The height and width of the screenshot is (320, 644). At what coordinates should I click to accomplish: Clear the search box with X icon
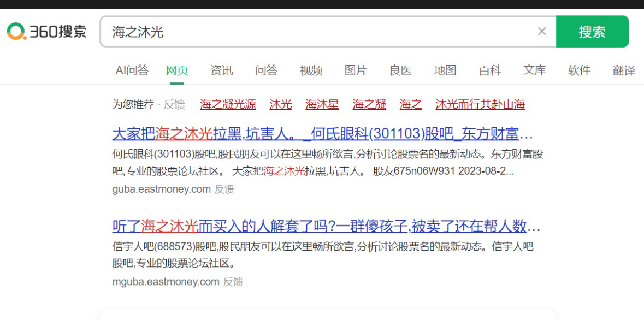coord(542,32)
